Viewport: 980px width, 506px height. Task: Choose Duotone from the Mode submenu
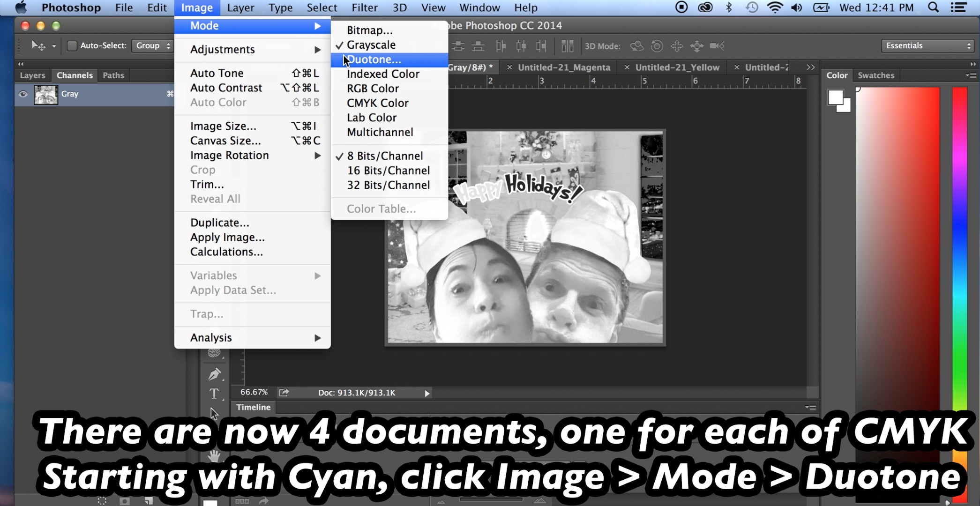pos(374,60)
